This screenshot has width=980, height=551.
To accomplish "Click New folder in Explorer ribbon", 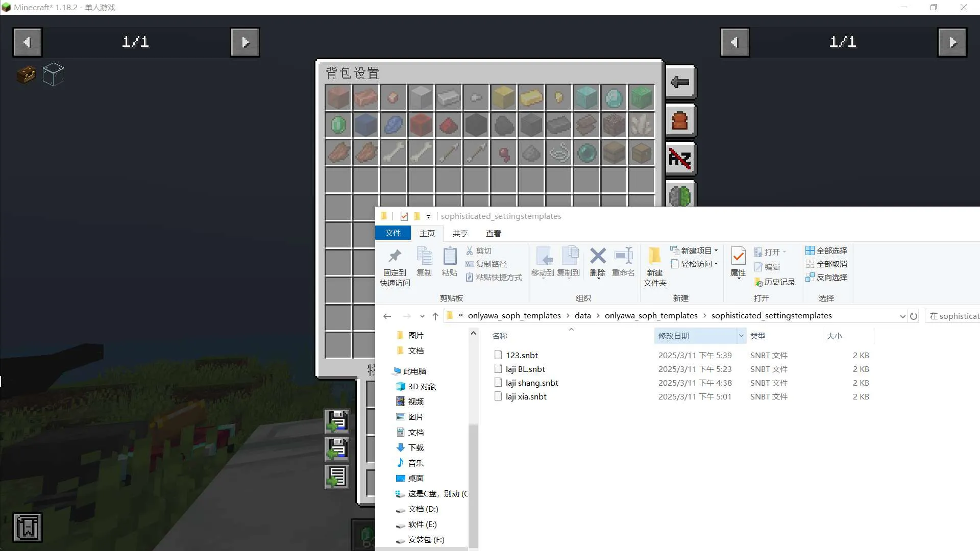I will 655,267.
